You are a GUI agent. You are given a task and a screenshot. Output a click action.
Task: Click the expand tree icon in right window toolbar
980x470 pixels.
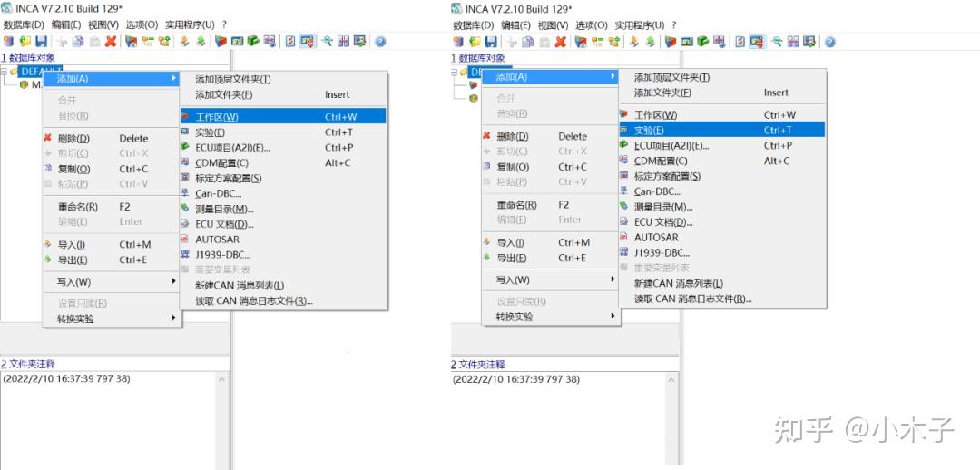click(614, 42)
